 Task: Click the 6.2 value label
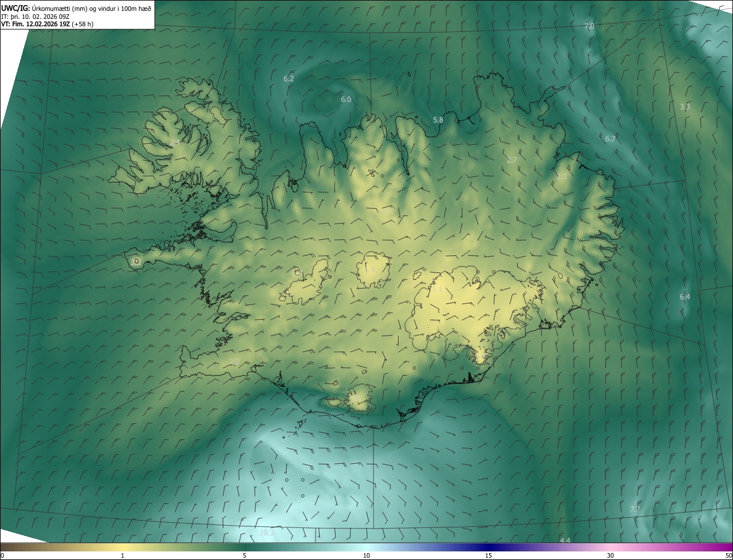click(x=289, y=78)
